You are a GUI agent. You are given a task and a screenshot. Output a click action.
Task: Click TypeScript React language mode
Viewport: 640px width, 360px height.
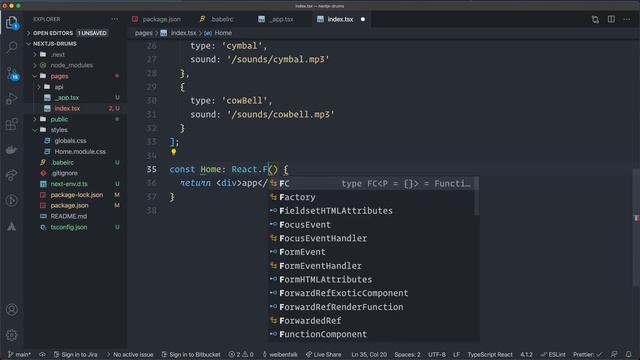tap(490, 354)
